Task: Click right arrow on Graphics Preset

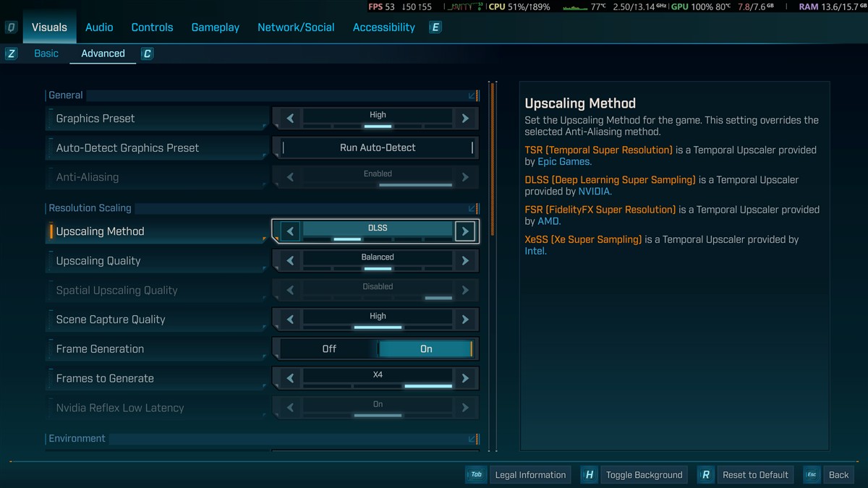Action: (x=465, y=119)
